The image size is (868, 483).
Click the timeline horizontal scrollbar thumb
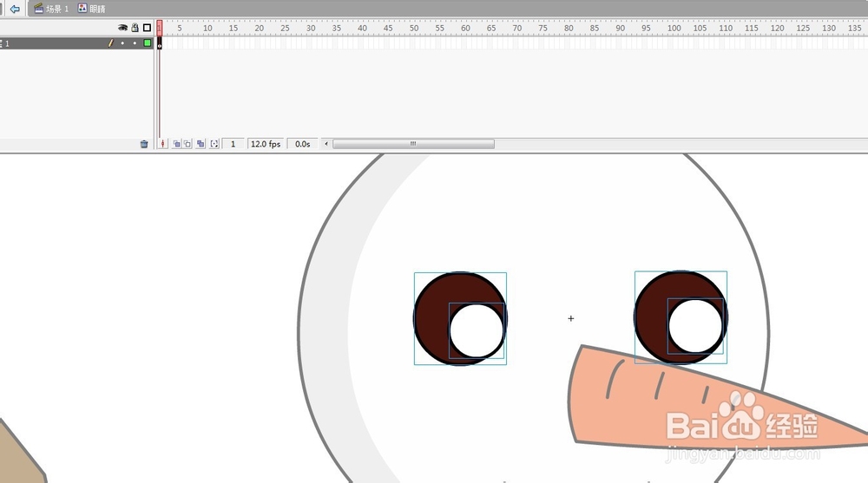pyautogui.click(x=413, y=144)
